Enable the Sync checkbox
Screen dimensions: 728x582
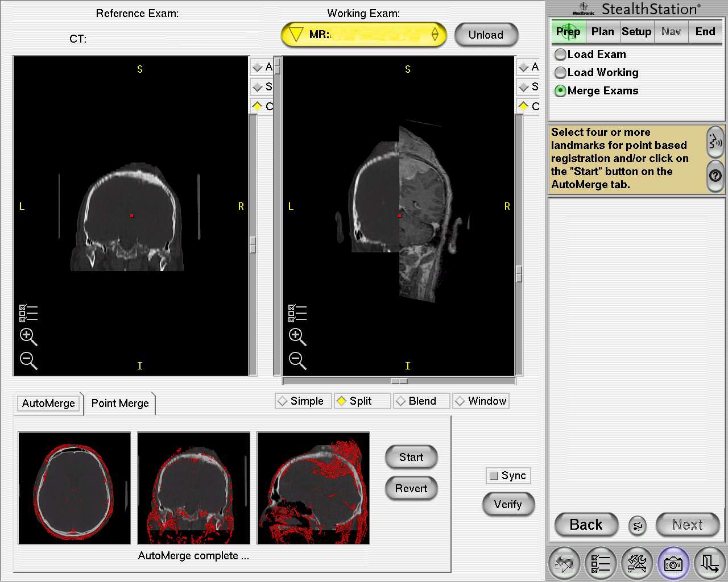(x=493, y=476)
